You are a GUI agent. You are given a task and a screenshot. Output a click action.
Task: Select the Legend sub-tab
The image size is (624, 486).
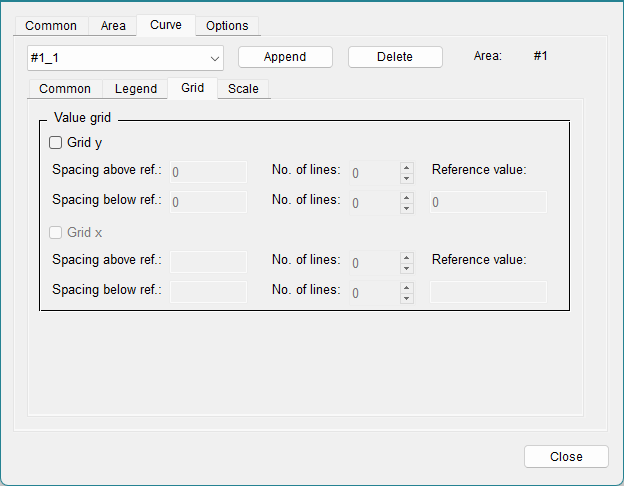coord(136,89)
